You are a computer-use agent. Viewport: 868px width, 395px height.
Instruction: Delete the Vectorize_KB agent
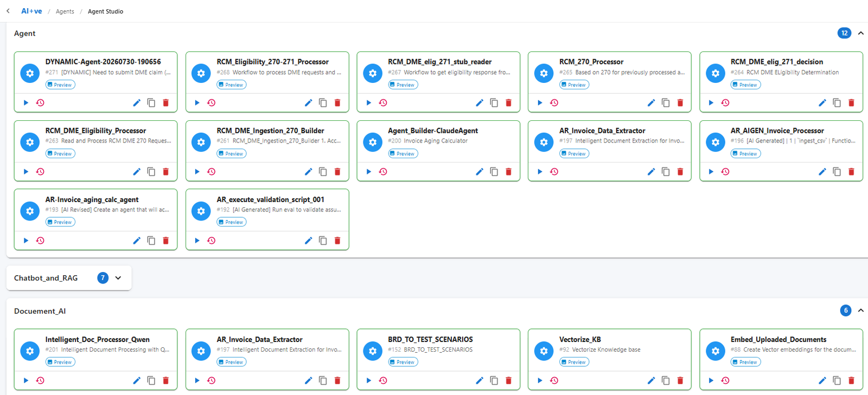(680, 380)
